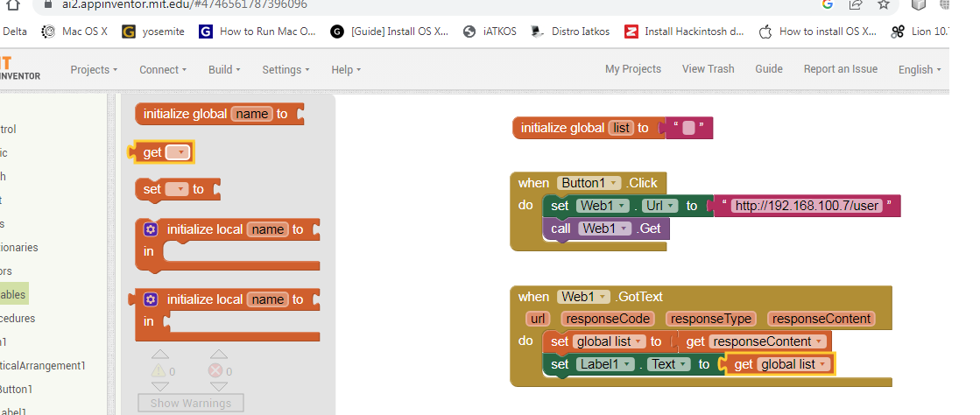This screenshot has width=980, height=415.
Task: Select Procedures in the blocks palette
Action: tap(18, 318)
